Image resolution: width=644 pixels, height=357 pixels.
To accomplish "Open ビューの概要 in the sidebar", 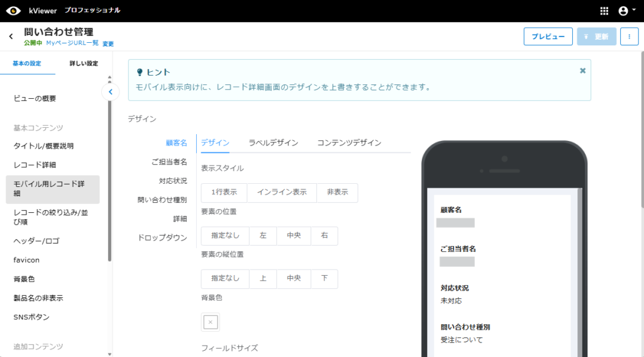I will coord(35,98).
